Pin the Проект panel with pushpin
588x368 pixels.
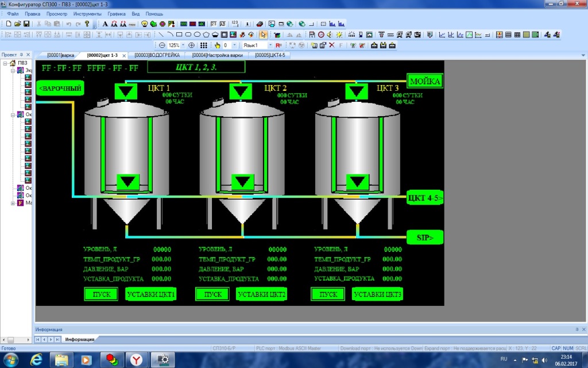click(22, 55)
